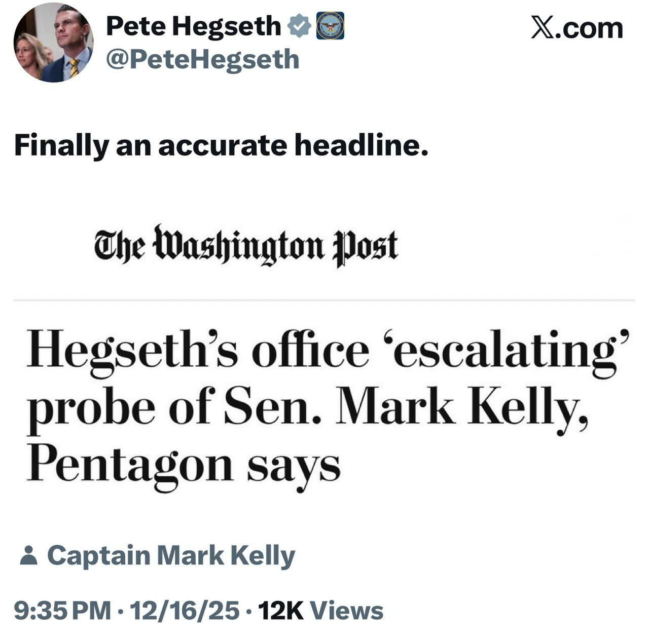Click the 9:35 PM timestamp

coord(62,611)
